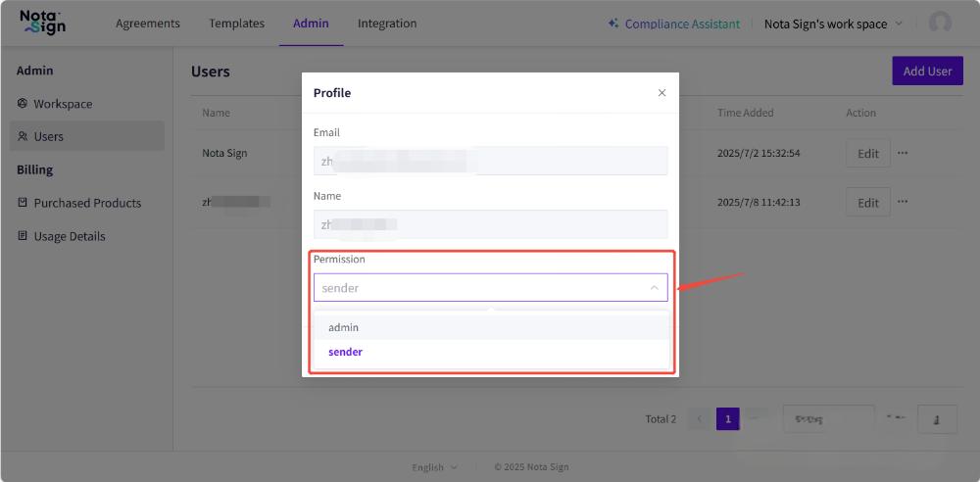The image size is (980, 482).
Task: Click the Nota Sign logo
Action: coord(43,24)
